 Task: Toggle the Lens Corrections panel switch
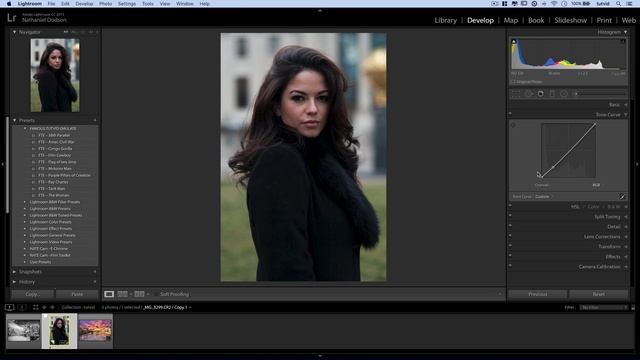coord(510,236)
